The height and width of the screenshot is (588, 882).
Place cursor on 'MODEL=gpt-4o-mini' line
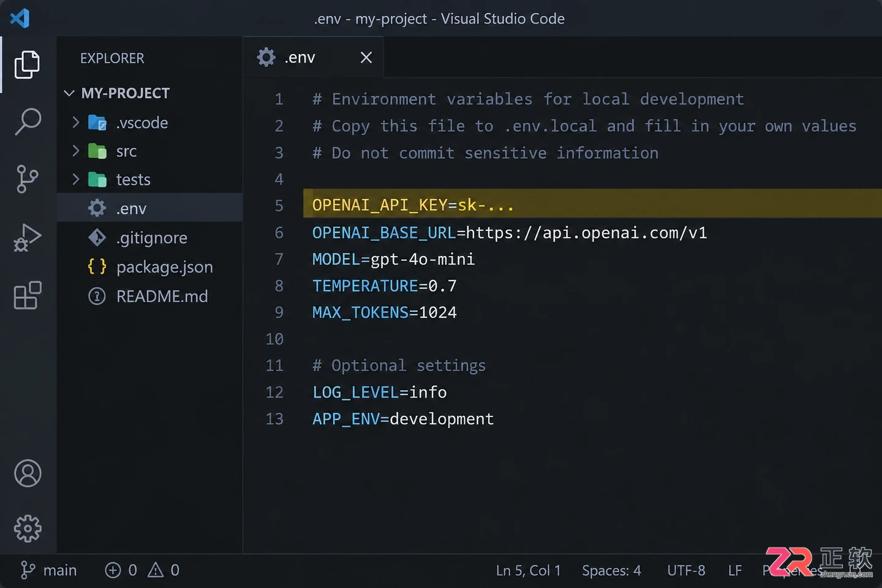point(393,260)
